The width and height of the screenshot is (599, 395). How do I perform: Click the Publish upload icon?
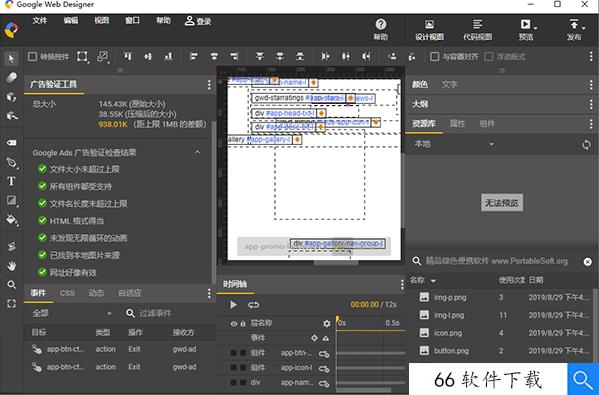[x=574, y=24]
